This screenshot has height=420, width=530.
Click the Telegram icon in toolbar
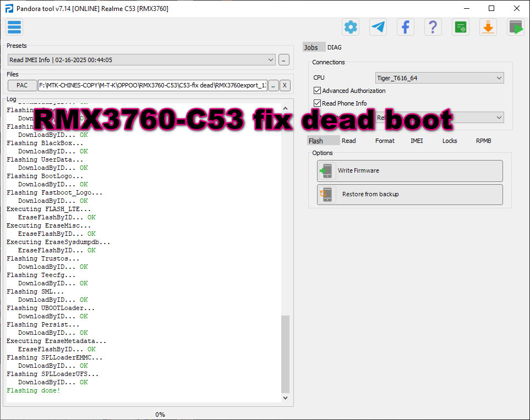tap(378, 27)
